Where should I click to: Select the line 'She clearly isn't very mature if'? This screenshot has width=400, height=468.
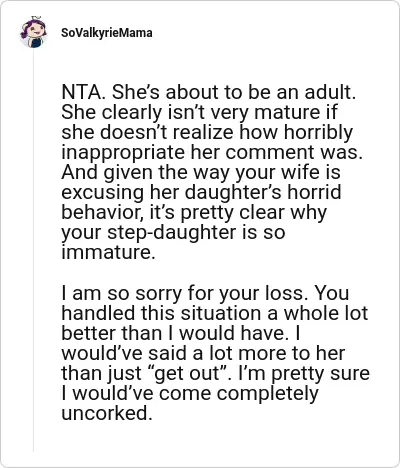[x=199, y=113]
